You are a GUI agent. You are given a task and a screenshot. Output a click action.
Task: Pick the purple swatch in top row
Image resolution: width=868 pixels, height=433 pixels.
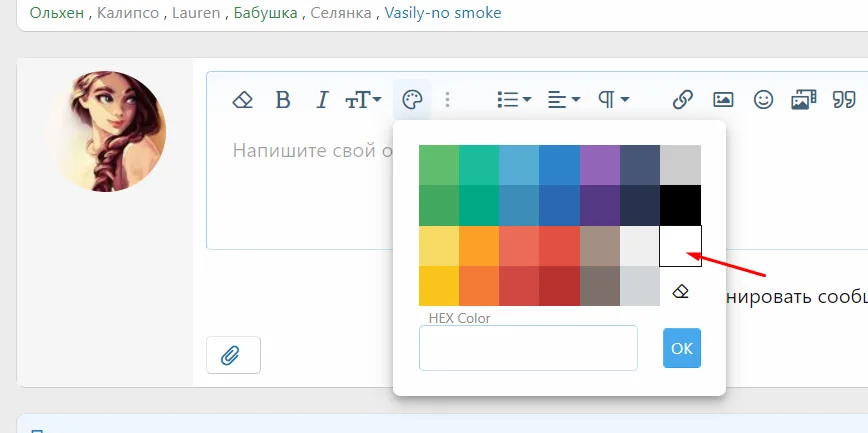click(x=600, y=165)
